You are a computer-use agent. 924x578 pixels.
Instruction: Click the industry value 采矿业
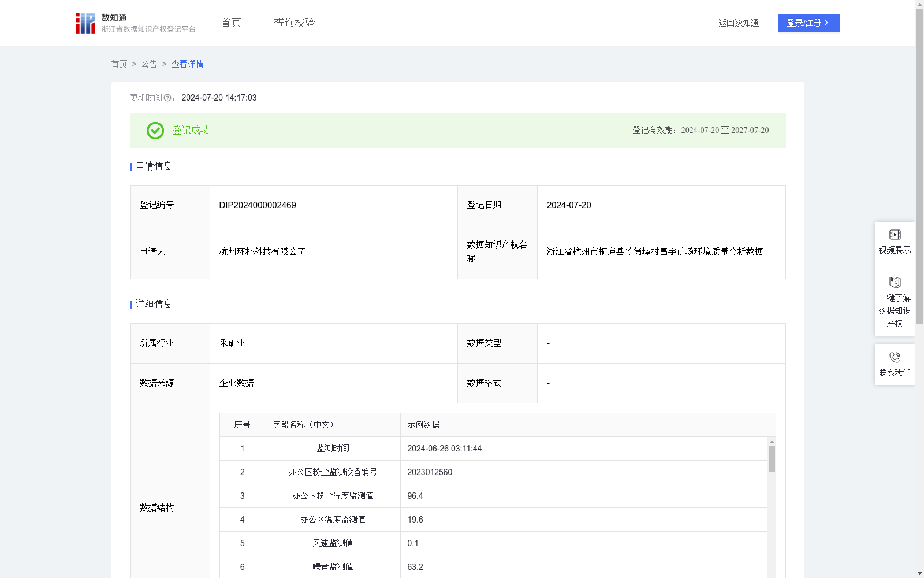click(232, 343)
